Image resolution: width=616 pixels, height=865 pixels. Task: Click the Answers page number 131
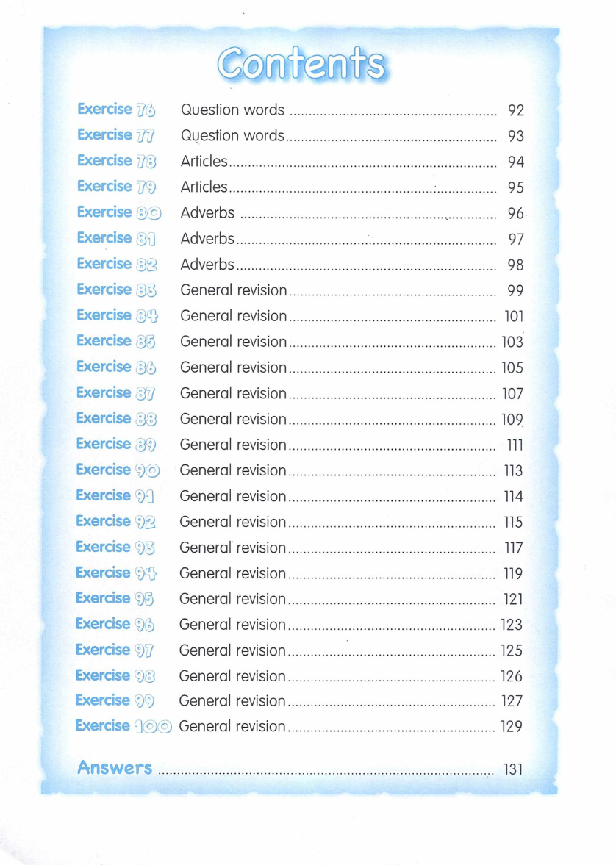tap(513, 769)
